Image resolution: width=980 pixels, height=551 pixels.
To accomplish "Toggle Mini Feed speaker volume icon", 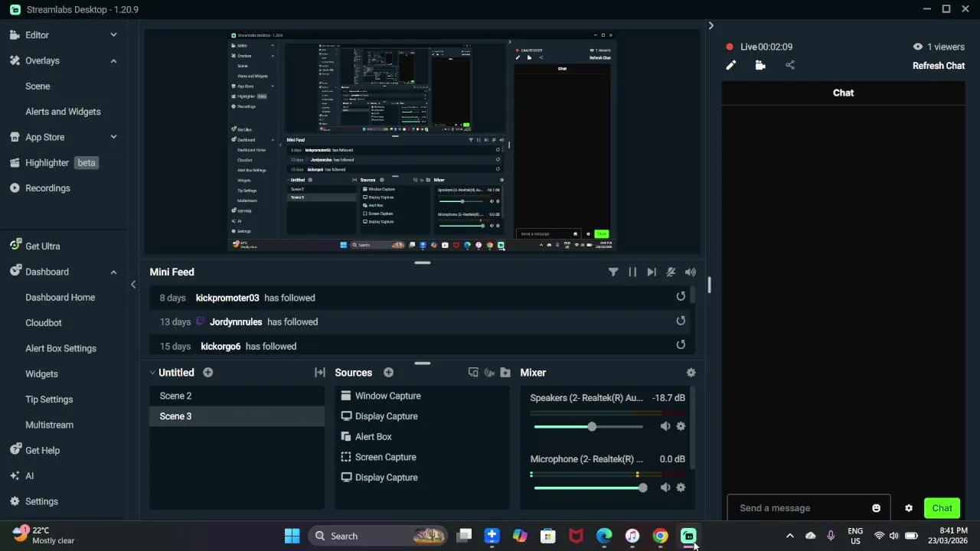I will click(x=691, y=272).
